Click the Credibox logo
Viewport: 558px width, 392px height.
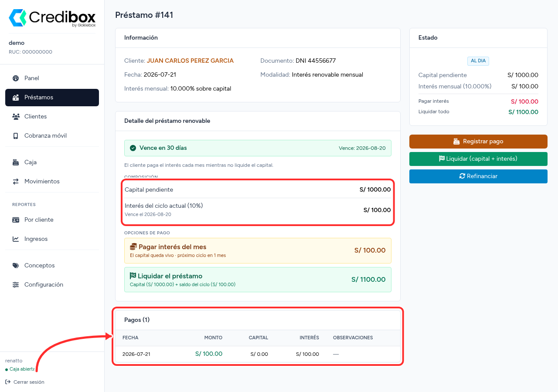[x=52, y=18]
